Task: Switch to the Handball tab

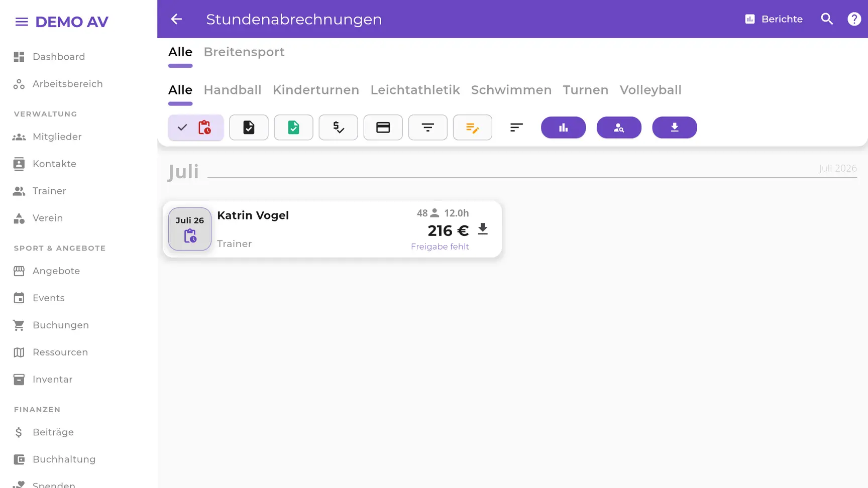Action: click(233, 90)
